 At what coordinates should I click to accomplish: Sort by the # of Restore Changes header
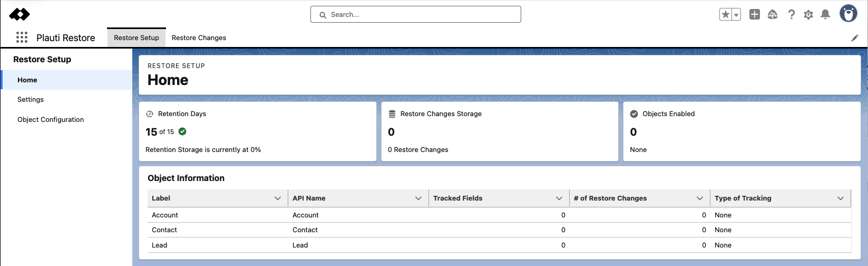tap(610, 198)
